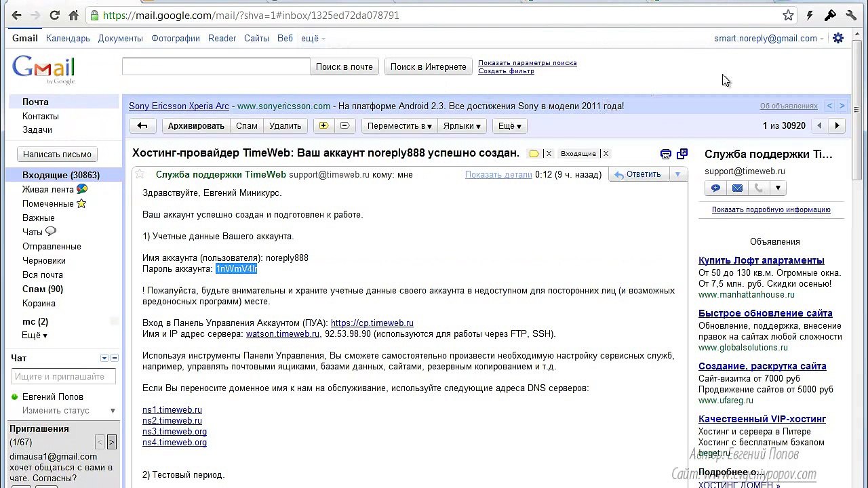This screenshot has width=868, height=488.
Task: Open Reader in the top navigation
Action: [222, 39]
